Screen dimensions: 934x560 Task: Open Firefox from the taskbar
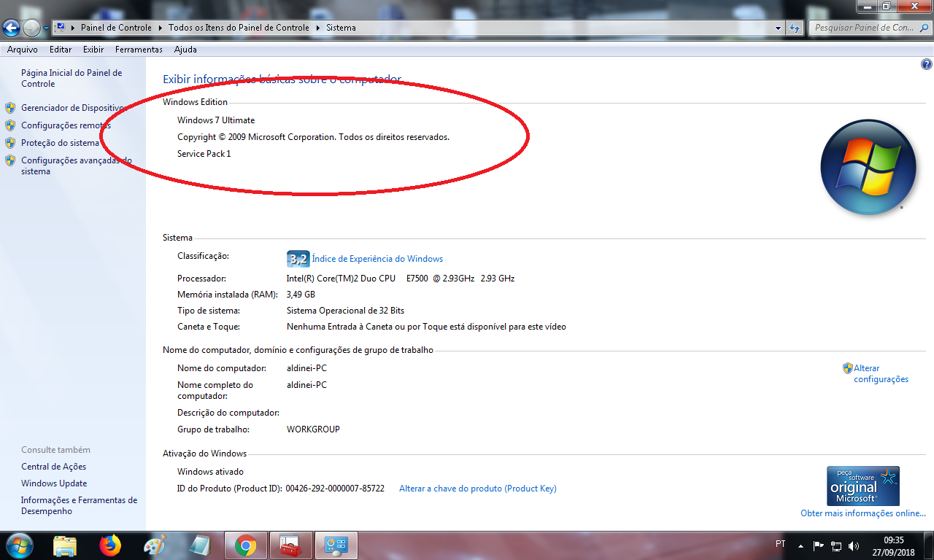(x=109, y=545)
